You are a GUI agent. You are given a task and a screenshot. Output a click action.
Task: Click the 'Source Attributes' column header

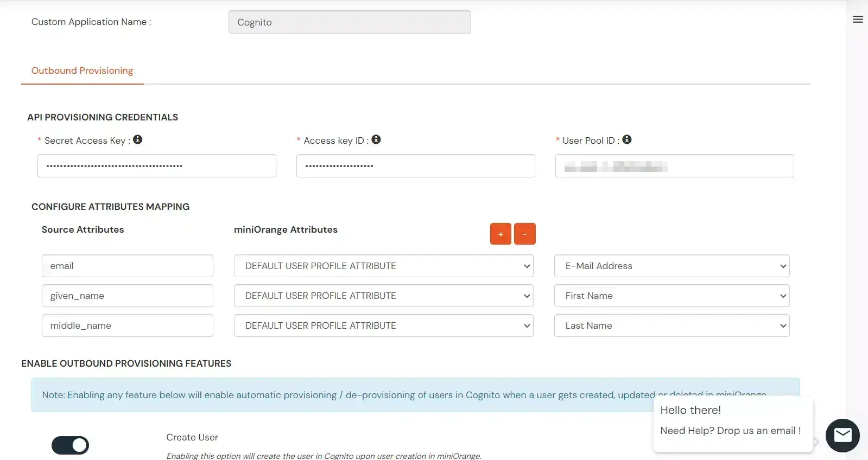[x=83, y=229]
